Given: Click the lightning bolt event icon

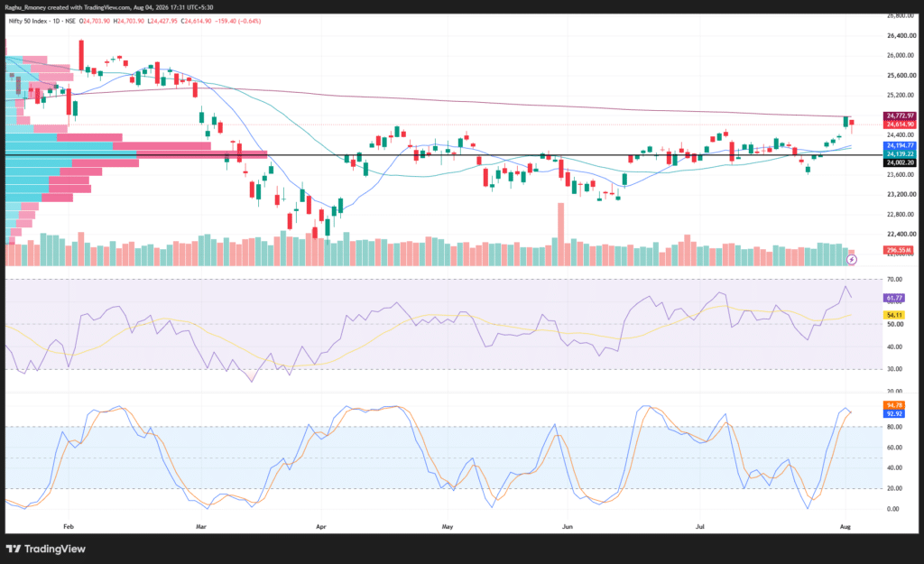Looking at the screenshot, I should (x=852, y=259).
